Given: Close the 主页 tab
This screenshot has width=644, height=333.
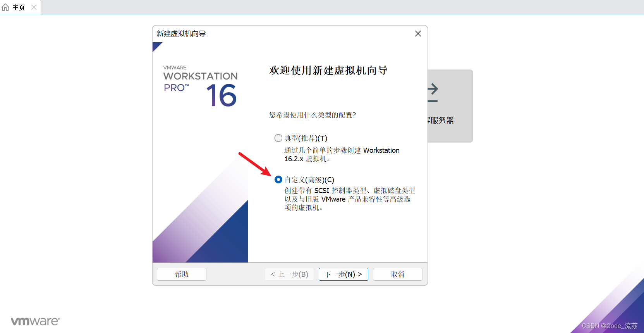Looking at the screenshot, I should (34, 7).
